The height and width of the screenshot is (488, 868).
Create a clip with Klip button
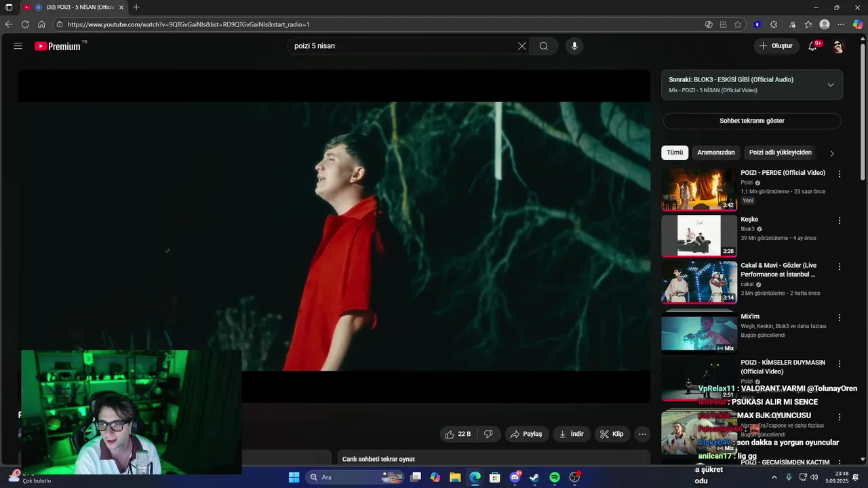(612, 434)
